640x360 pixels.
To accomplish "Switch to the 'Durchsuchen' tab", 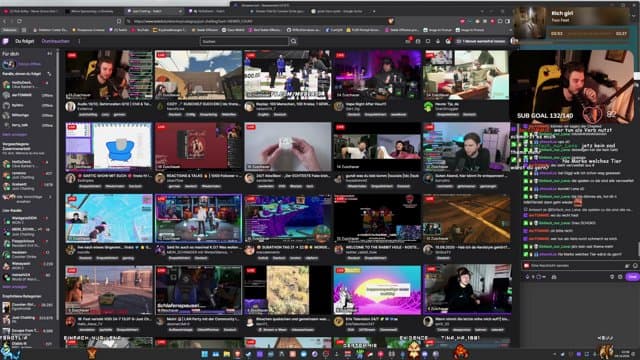I will pos(56,41).
